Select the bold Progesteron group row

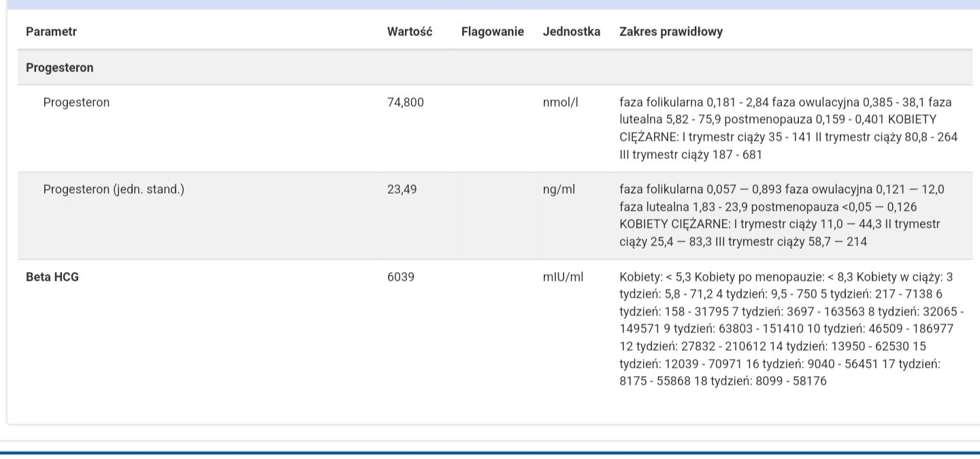click(x=60, y=68)
